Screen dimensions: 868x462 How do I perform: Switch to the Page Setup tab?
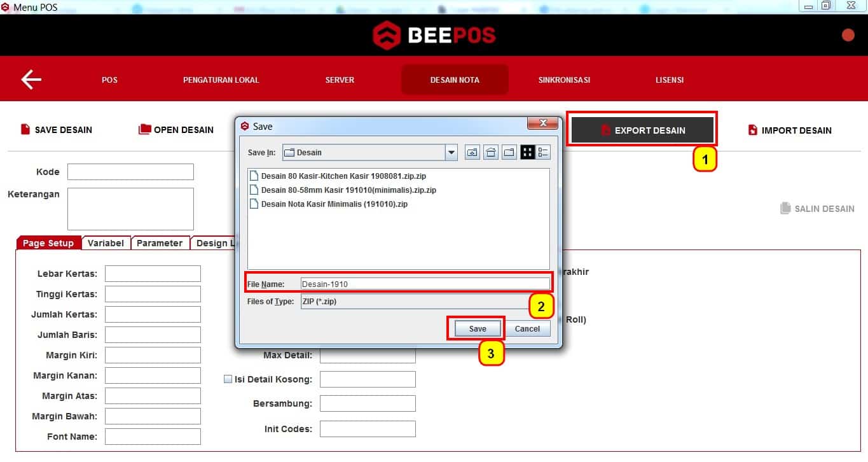tap(48, 243)
